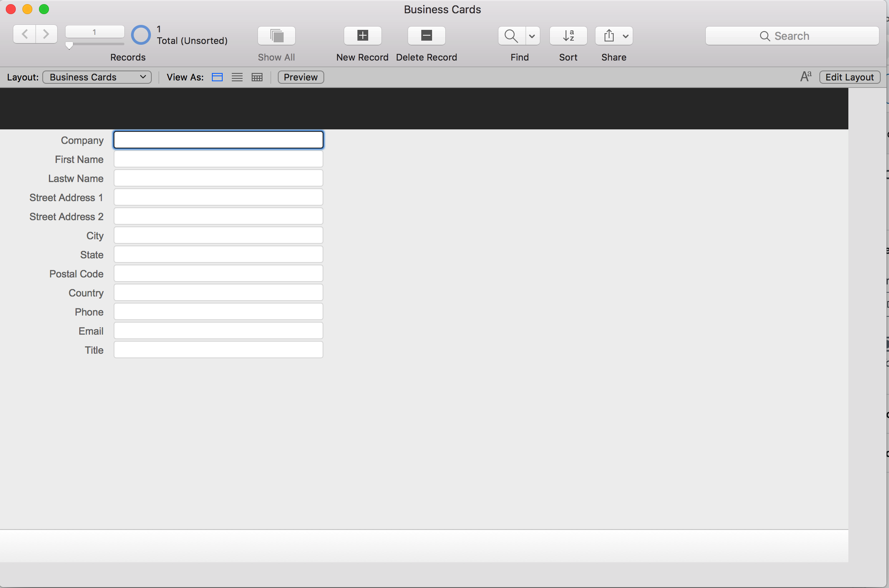The image size is (889, 588).
Task: Click the New Record label
Action: point(362,57)
